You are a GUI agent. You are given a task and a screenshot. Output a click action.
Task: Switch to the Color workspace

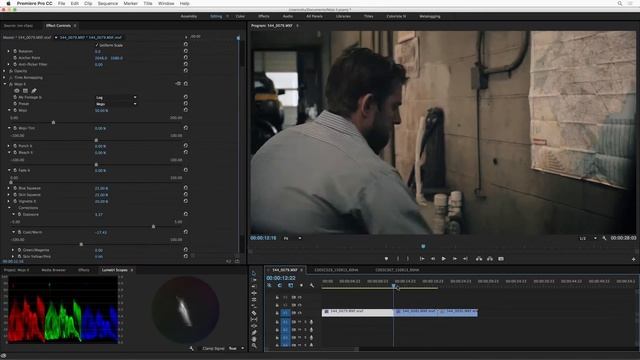(240, 16)
